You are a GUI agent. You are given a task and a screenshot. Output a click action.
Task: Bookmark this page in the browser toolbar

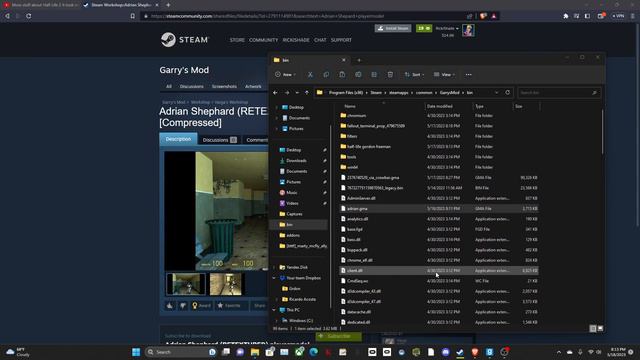(133, 16)
